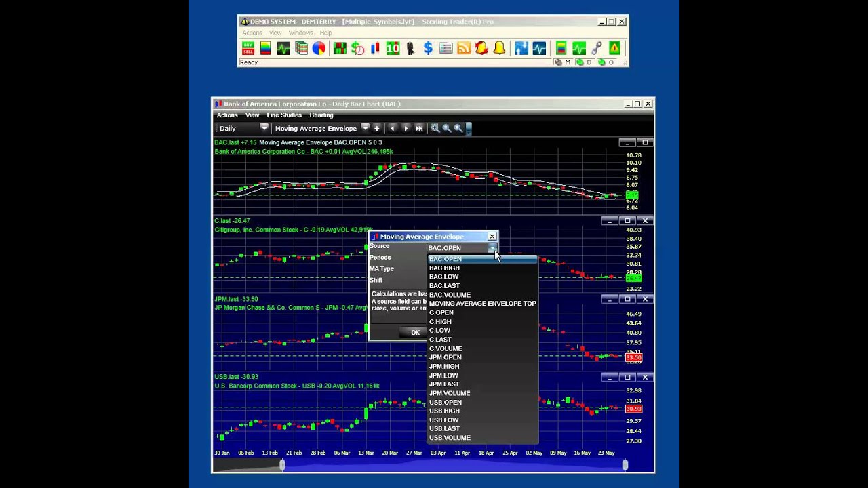
Task: Select C.HIGH in the source list
Action: coord(482,321)
